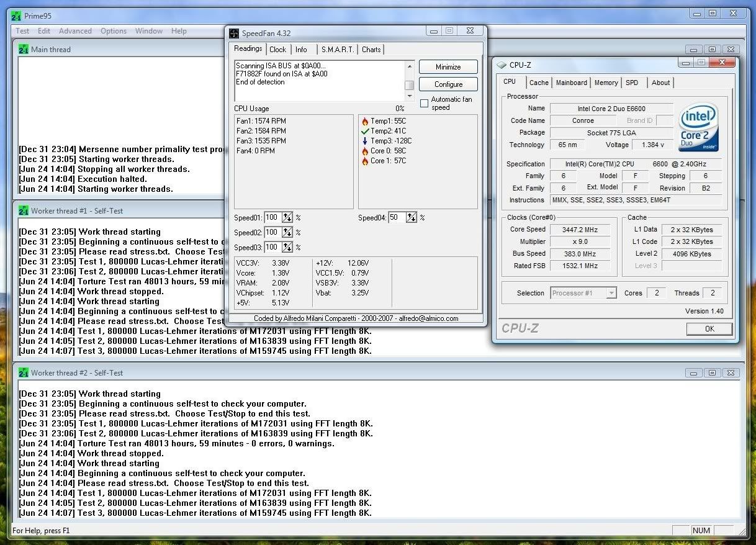
Task: Click the Level 2 cache value 4096 KBytes
Action: pos(692,253)
